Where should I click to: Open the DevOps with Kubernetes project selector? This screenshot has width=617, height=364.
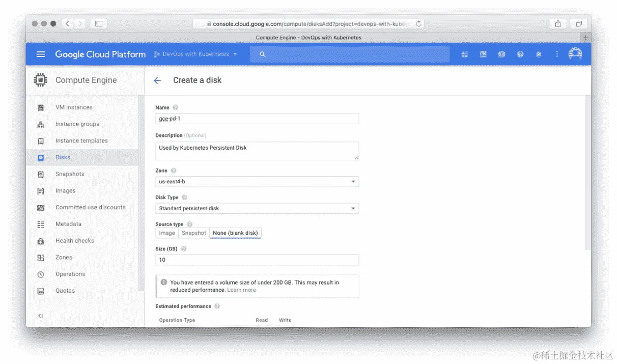[x=195, y=54]
